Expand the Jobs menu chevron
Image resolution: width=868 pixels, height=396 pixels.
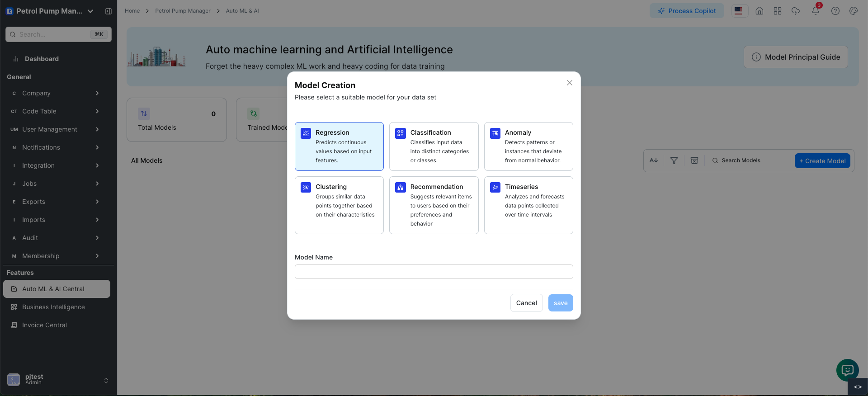coord(97,184)
